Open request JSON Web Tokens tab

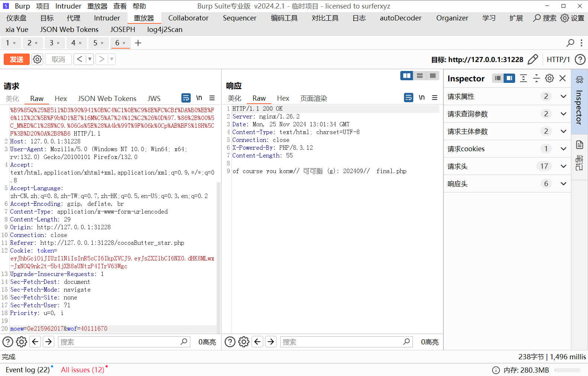tap(107, 98)
